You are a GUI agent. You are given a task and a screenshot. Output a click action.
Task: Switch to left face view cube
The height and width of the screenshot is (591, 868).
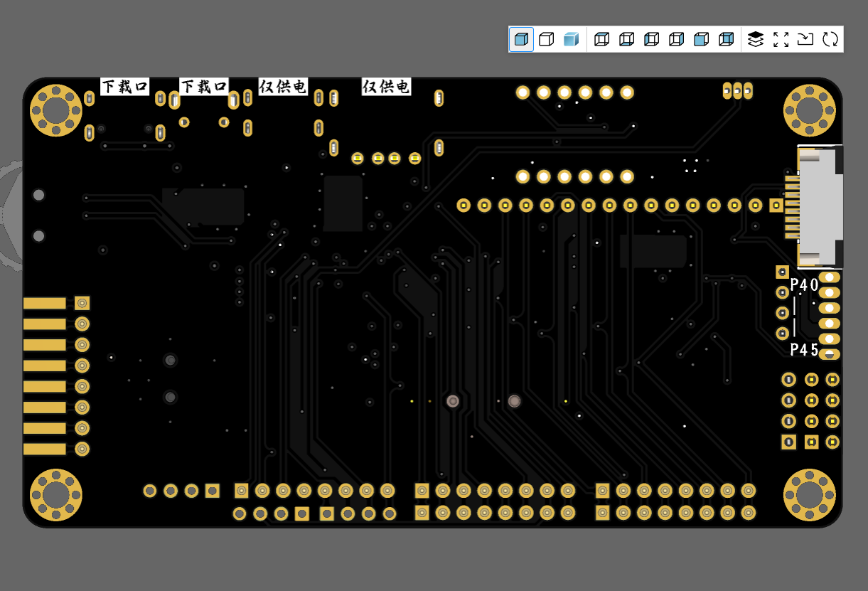651,39
